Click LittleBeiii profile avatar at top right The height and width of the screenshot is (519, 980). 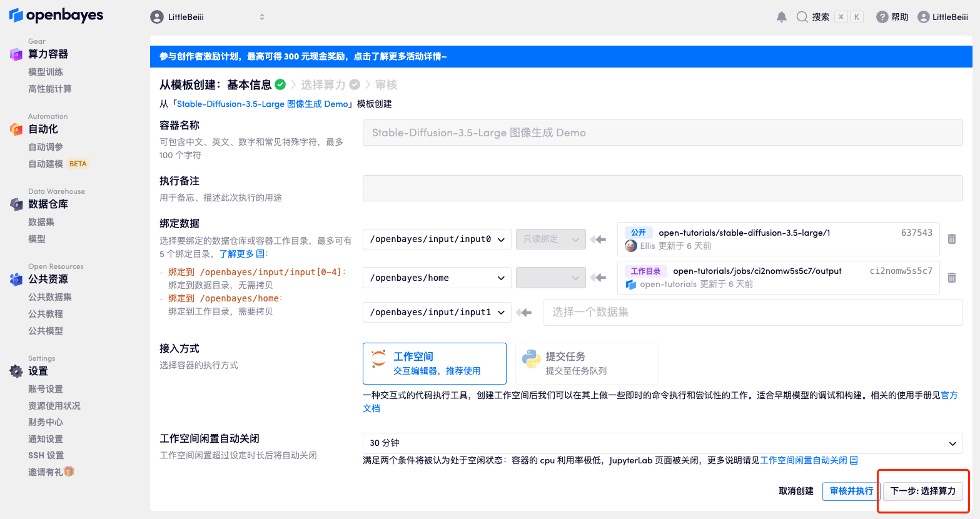923,17
